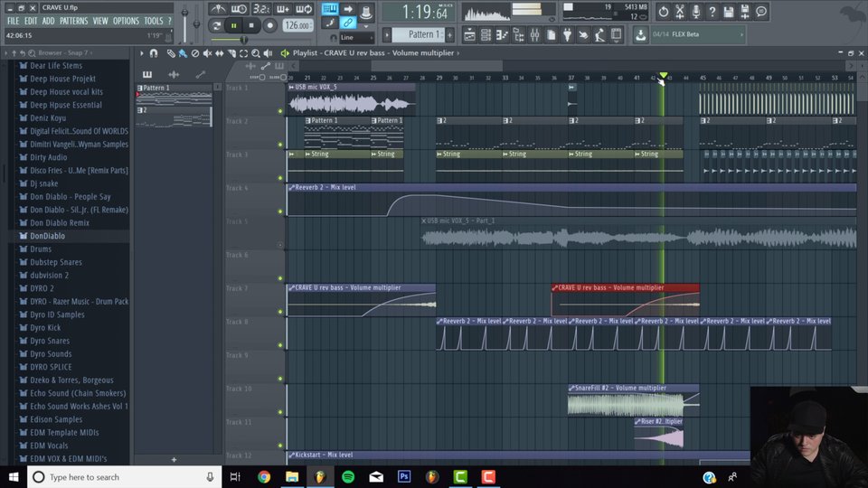Toggle pattern/song mode switch
This screenshot has height=488, width=868.
(x=218, y=25)
